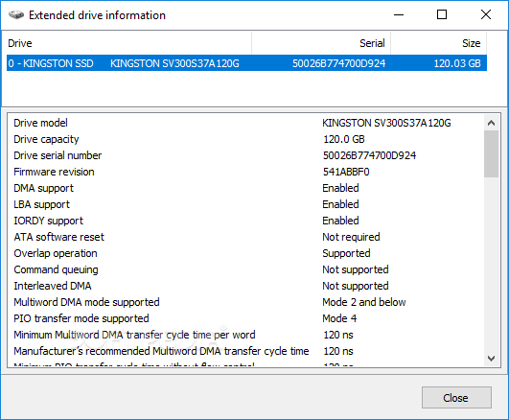Sort by the Serial column header

(x=321, y=43)
